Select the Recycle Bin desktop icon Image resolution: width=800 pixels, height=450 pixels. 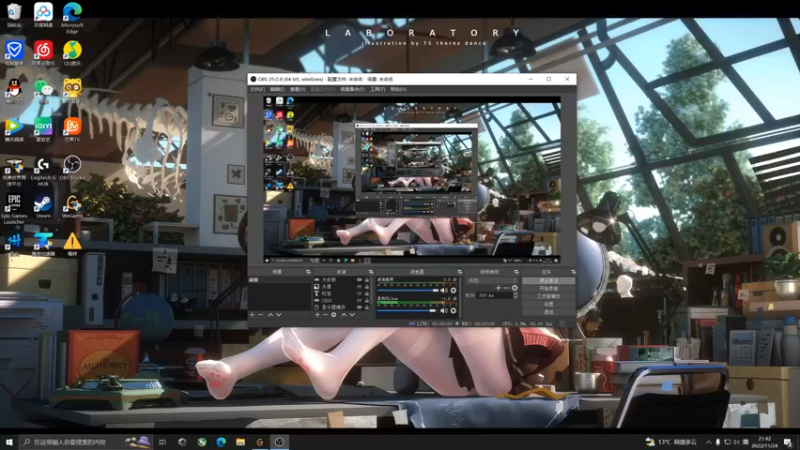pyautogui.click(x=14, y=14)
